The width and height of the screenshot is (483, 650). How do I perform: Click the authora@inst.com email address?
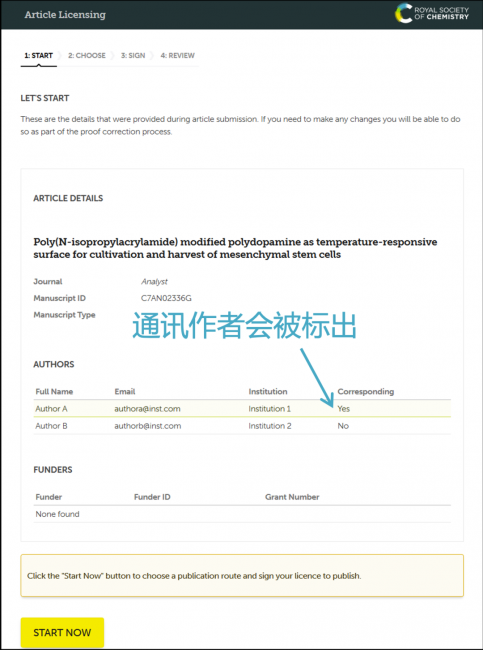click(x=147, y=409)
